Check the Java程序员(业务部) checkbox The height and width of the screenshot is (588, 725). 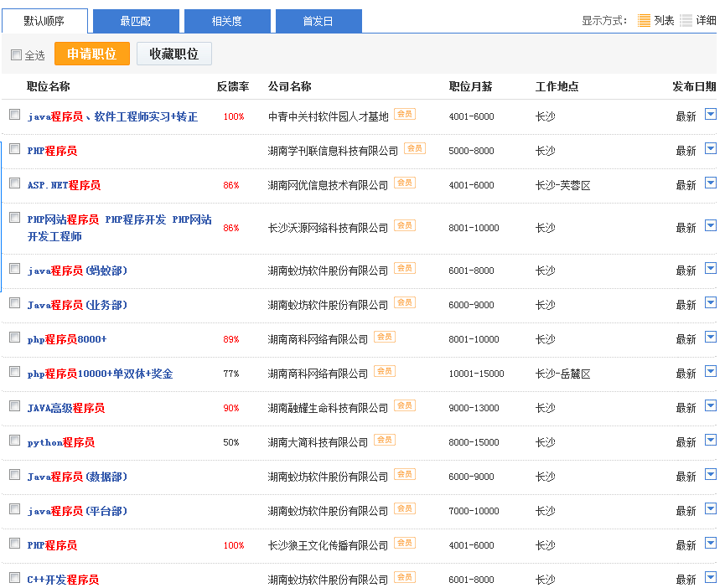click(x=15, y=302)
